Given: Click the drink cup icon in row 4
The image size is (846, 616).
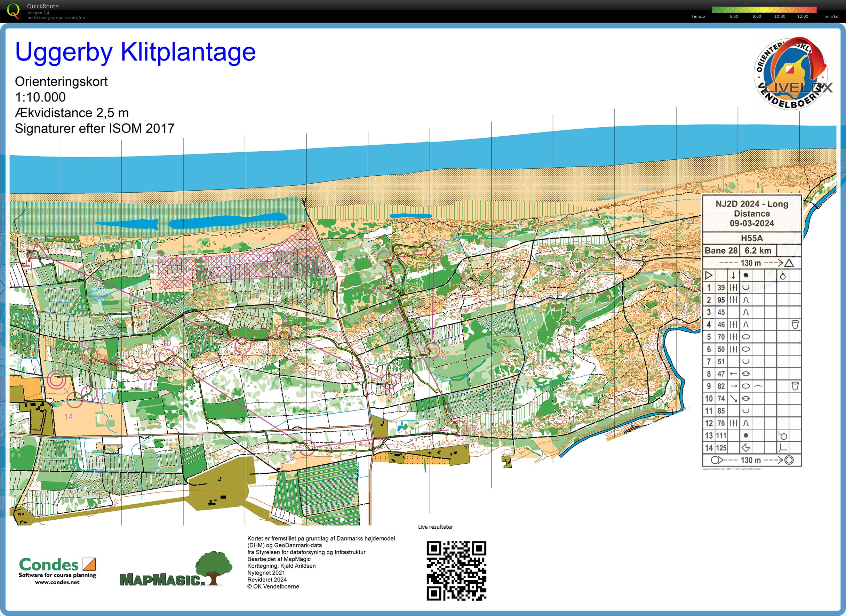Looking at the screenshot, I should [x=795, y=325].
